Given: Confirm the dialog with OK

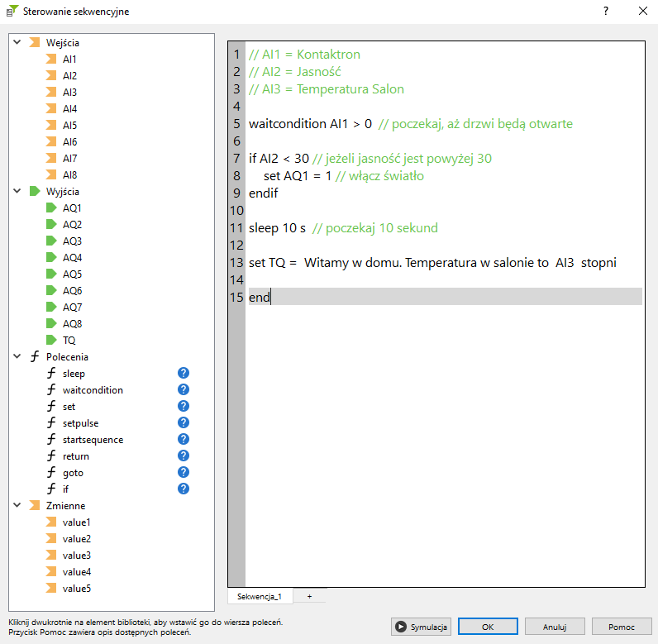Looking at the screenshot, I should (x=488, y=627).
